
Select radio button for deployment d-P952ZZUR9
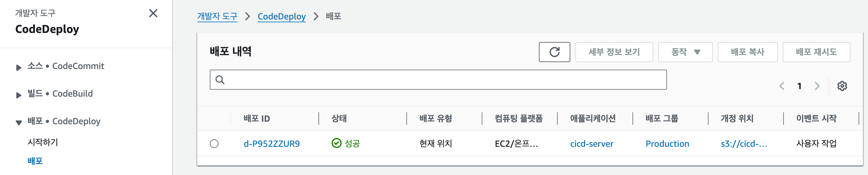point(214,144)
